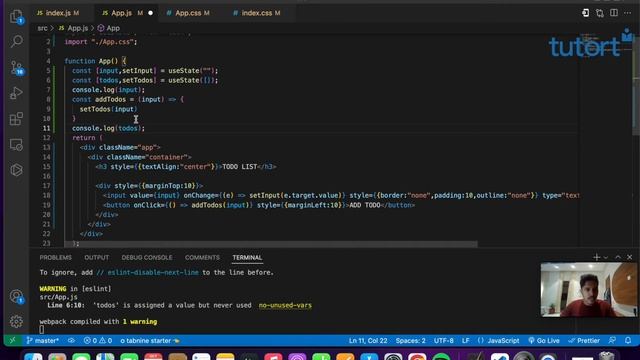Click the Prettier status item
Screen dimensions: 640x360
tap(584, 340)
